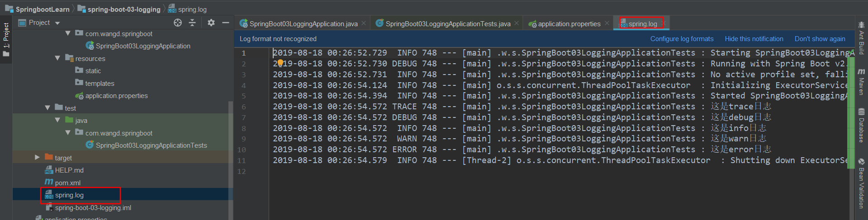Open the Bean Validation tool window
This screenshot has width=868, height=220.
click(x=861, y=184)
